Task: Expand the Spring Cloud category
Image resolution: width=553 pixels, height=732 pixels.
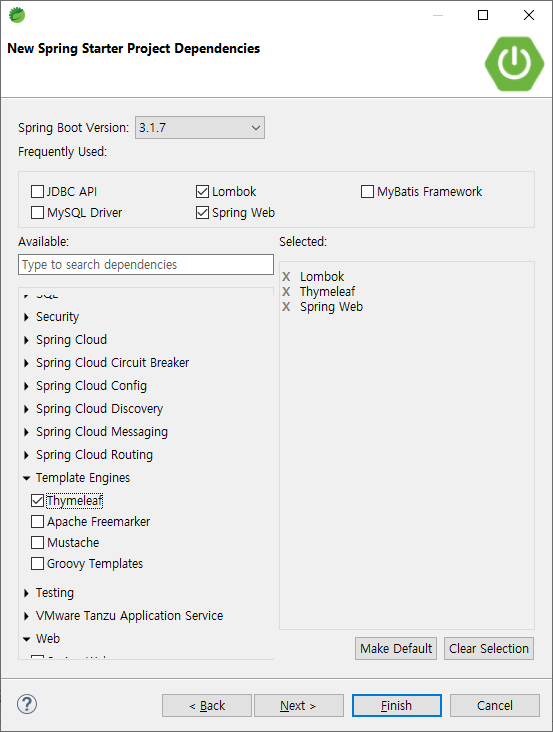Action: [26, 340]
